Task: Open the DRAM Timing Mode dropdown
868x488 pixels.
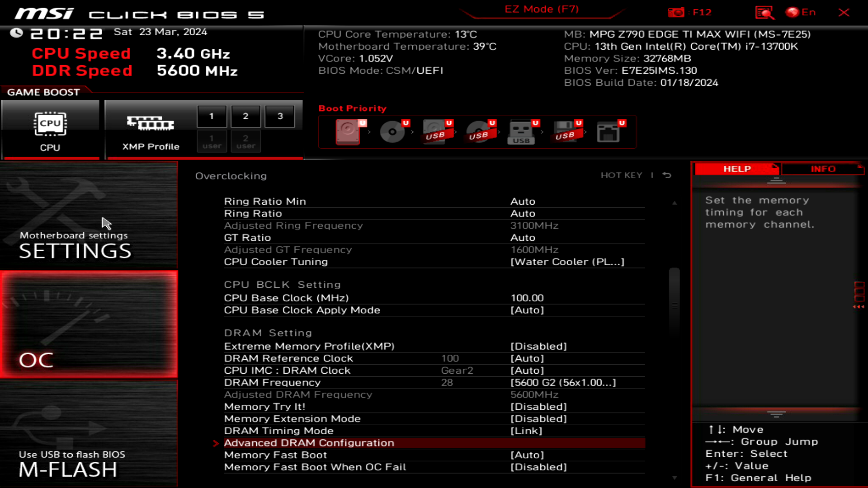Action: [526, 431]
